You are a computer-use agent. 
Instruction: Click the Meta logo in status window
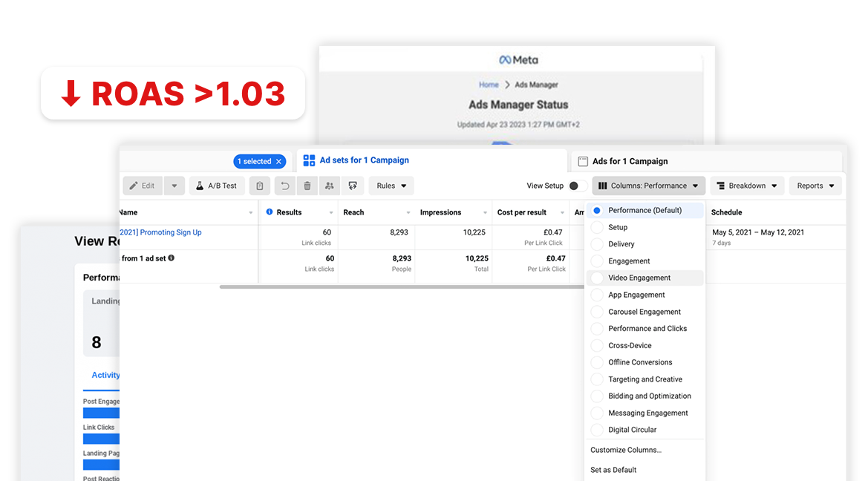tap(519, 60)
